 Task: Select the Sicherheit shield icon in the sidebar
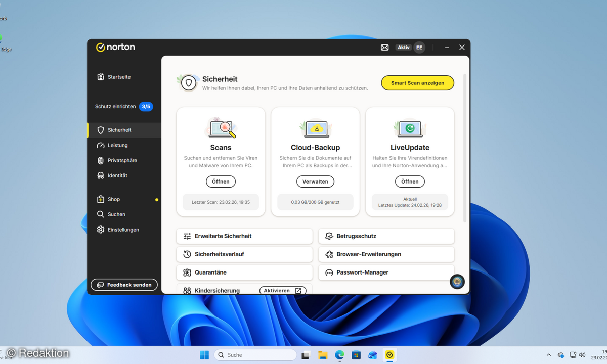coord(100,129)
